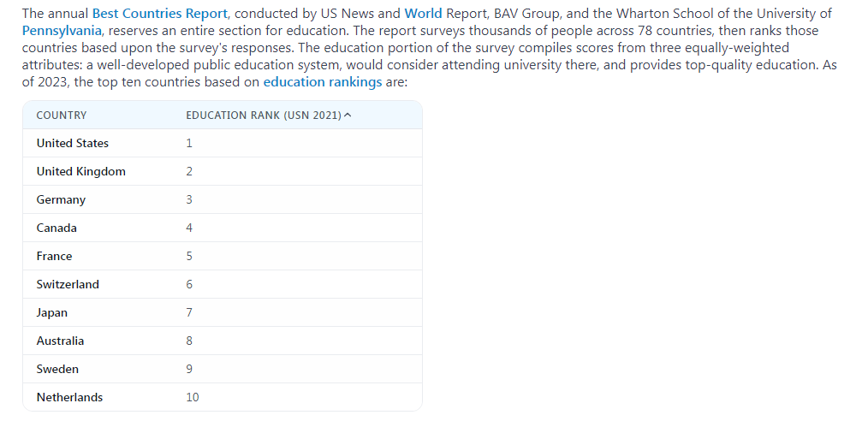Image resolution: width=868 pixels, height=421 pixels.
Task: Select Netherlands in the table
Action: 69,397
